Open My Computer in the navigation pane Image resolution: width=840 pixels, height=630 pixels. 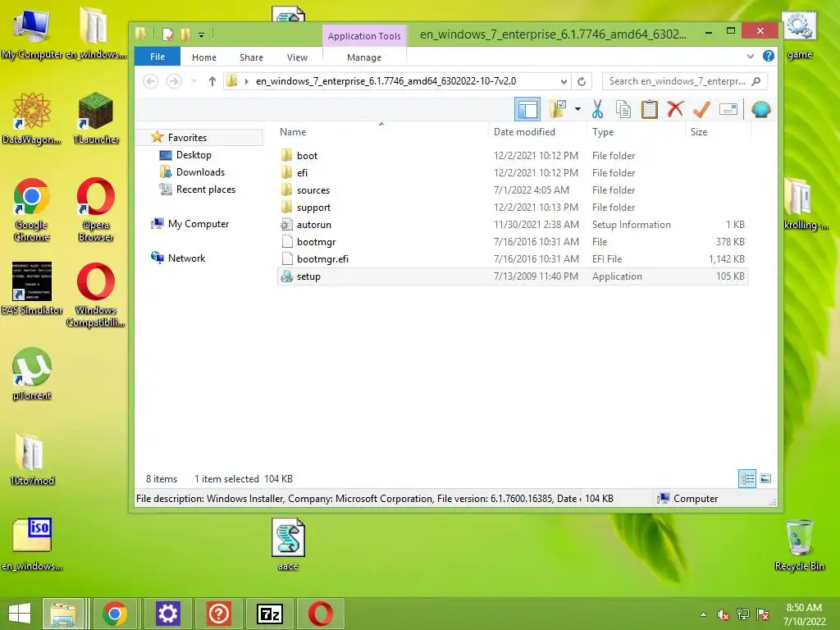(x=199, y=224)
